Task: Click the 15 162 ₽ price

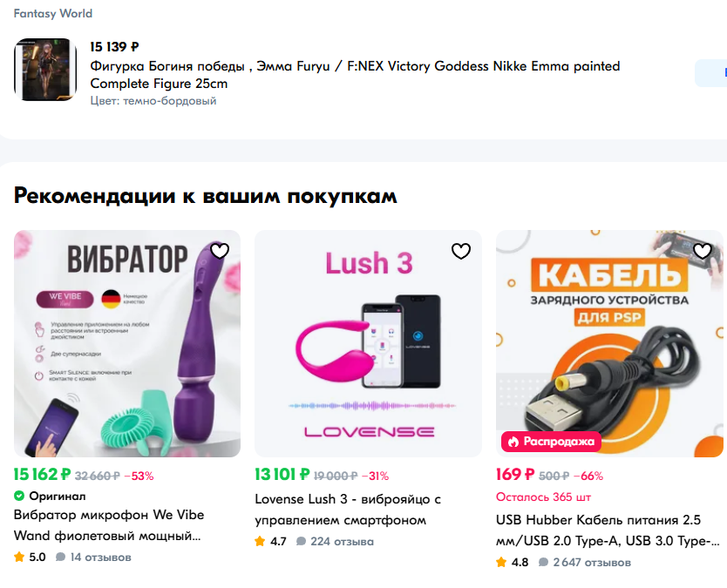Action: click(x=42, y=475)
